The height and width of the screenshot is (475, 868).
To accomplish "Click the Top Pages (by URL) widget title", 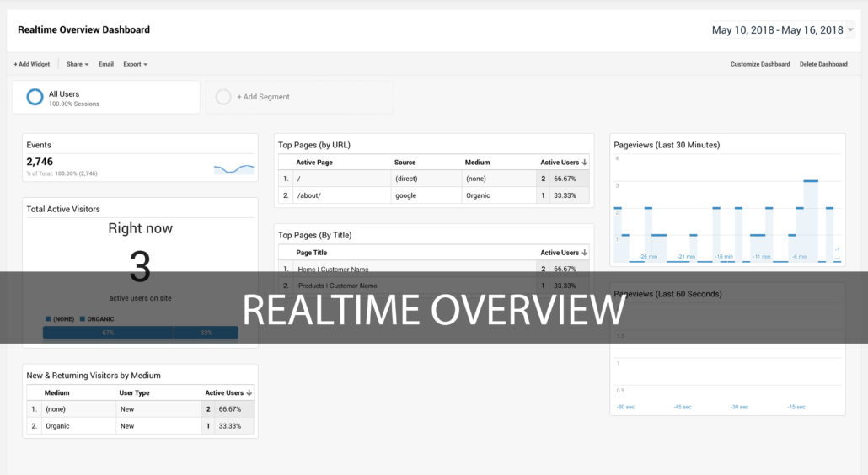I will pyautogui.click(x=313, y=145).
